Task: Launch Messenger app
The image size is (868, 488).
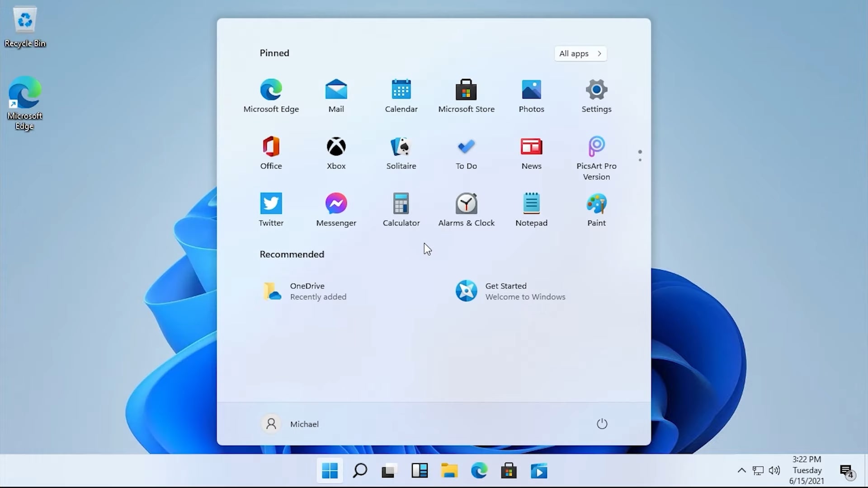Action: pos(336,209)
